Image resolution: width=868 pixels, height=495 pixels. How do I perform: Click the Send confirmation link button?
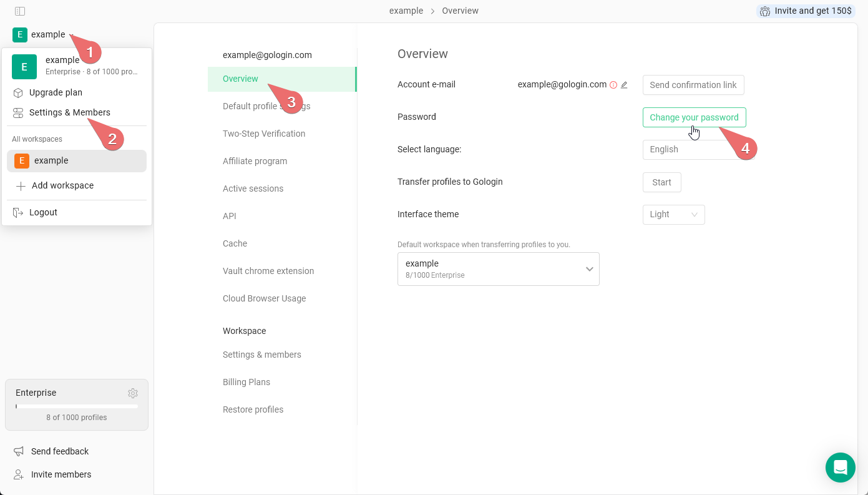point(693,85)
